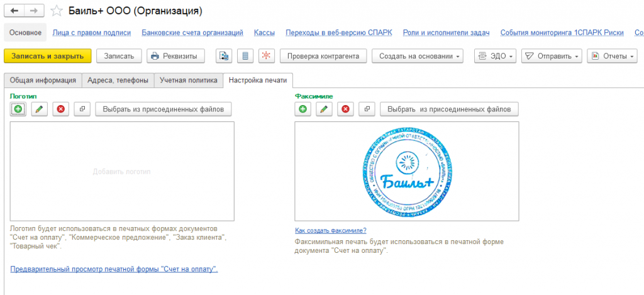Viewport: 644px width, 295px height.
Task: Click the Баиль+ stamp facsimile image
Action: pyautogui.click(x=407, y=171)
